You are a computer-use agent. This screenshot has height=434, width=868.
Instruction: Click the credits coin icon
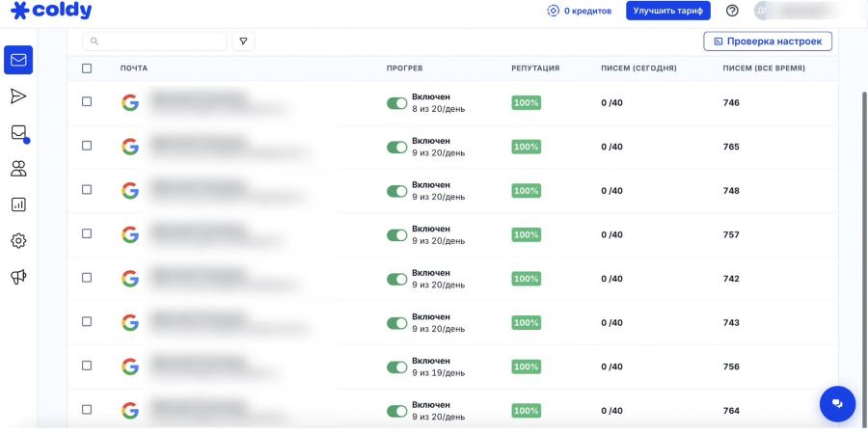553,11
